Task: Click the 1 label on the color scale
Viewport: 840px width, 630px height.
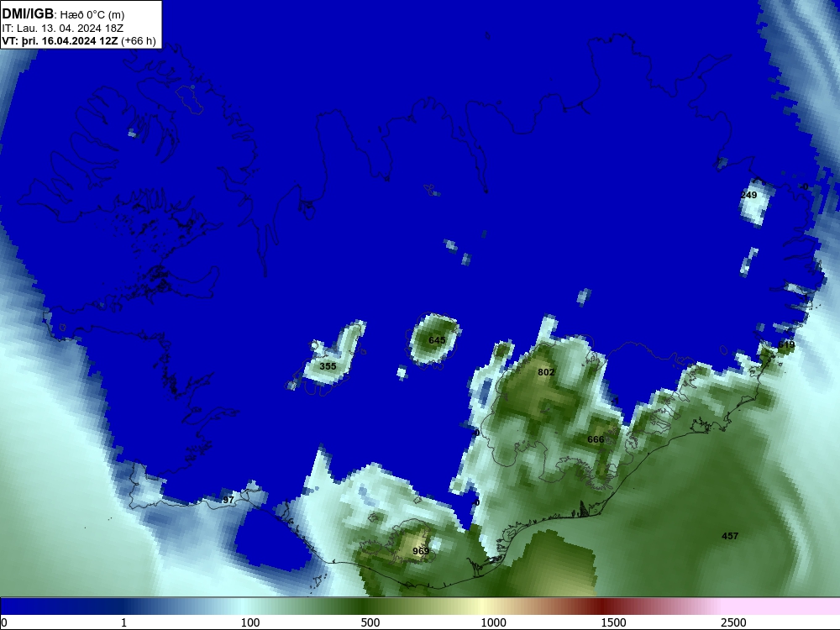Action: click(123, 622)
